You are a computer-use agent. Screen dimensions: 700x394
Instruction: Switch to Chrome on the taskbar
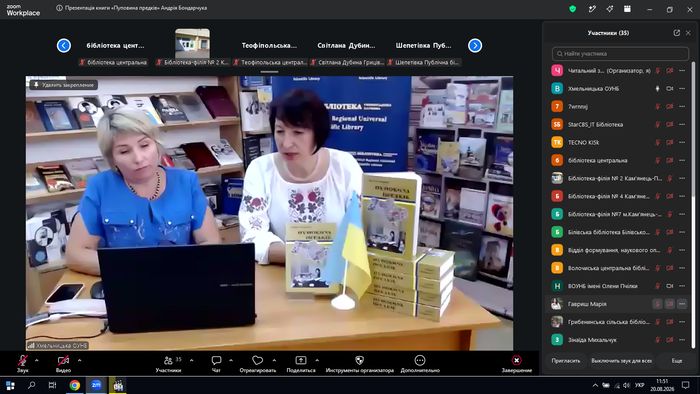[75, 385]
